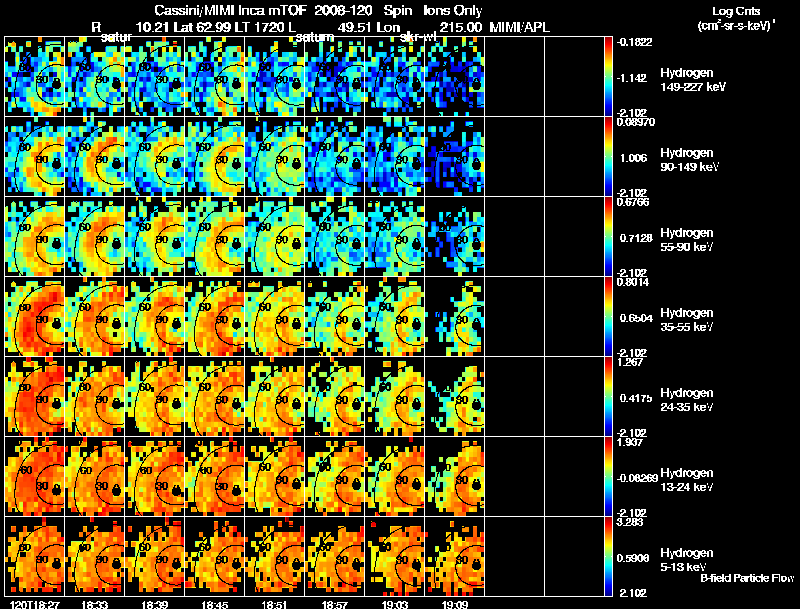This screenshot has width=800, height=609.
Task: Click the color bar for Hydrogen 24-35 keV
Action: pos(608,397)
